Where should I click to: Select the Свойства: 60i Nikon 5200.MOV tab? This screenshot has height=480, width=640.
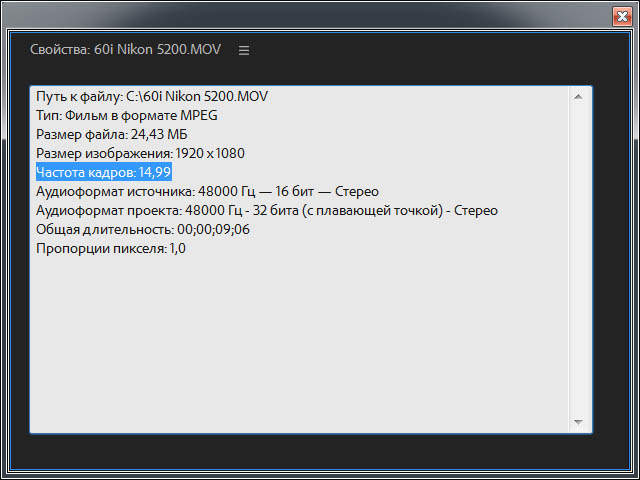click(126, 49)
